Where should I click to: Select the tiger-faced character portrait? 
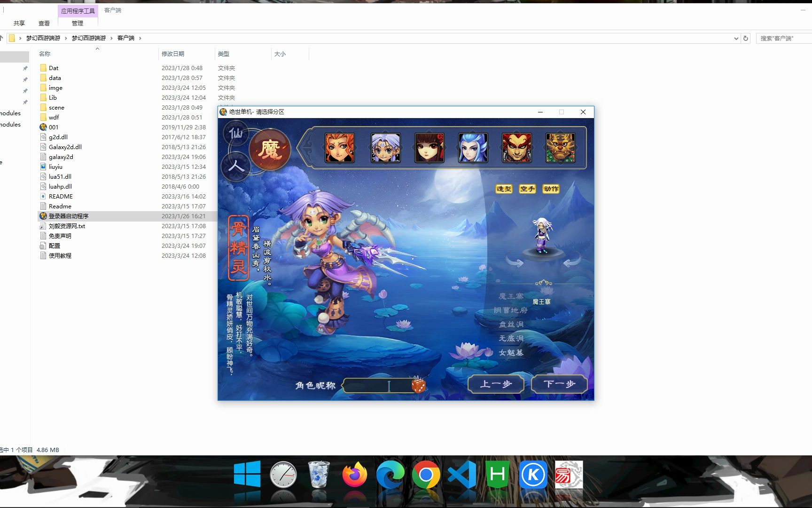[561, 148]
